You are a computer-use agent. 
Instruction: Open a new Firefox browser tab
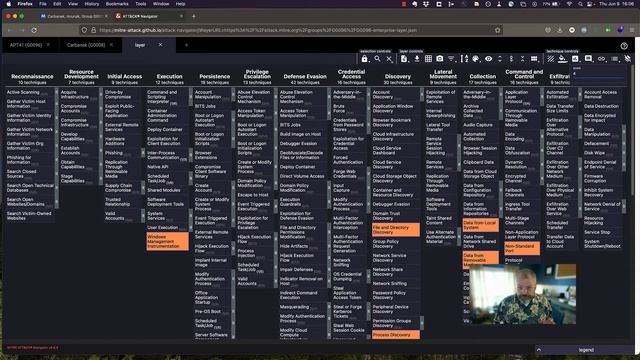pos(194,16)
